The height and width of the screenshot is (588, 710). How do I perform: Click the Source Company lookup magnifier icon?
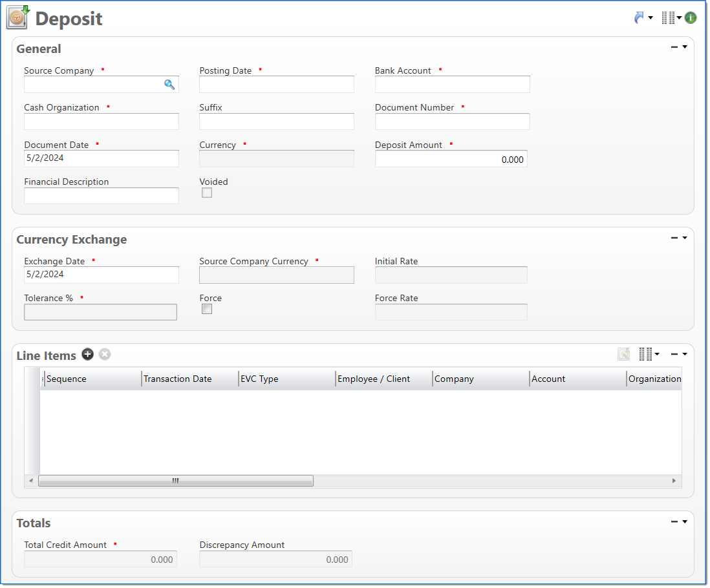tap(169, 85)
